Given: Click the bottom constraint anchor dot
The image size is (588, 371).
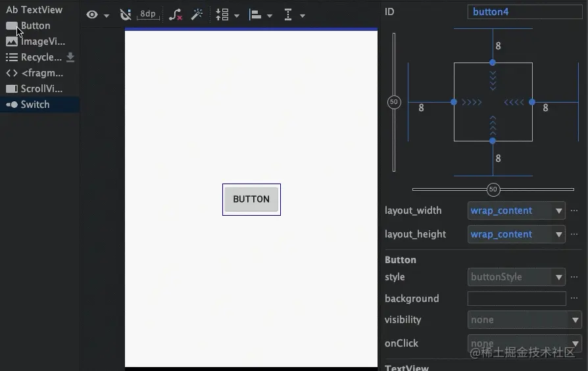Looking at the screenshot, I should (493, 141).
